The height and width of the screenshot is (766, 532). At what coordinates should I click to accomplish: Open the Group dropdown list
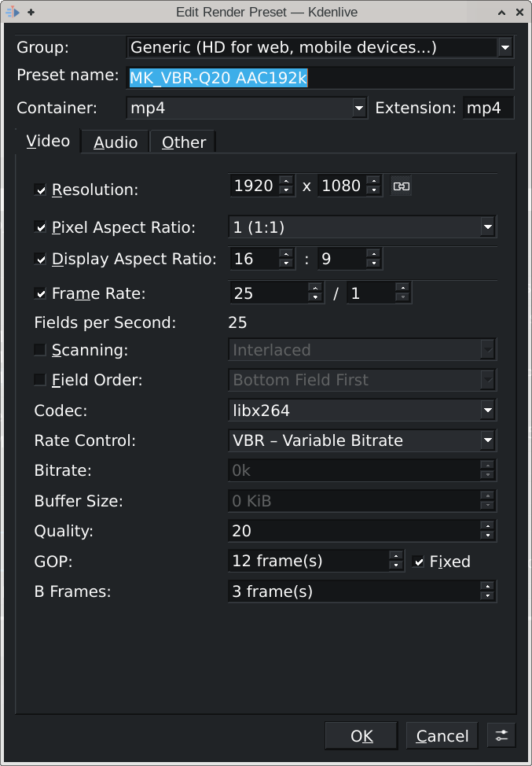click(x=319, y=47)
